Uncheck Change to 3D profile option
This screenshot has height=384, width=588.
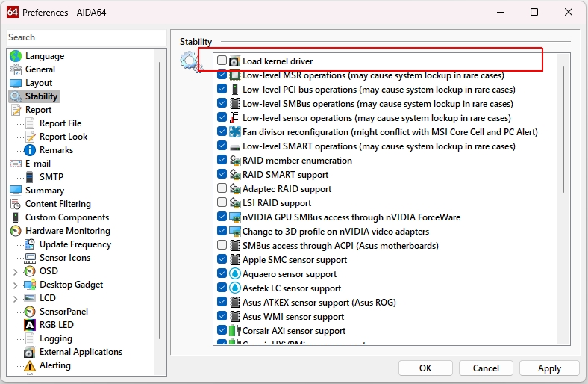tap(222, 231)
